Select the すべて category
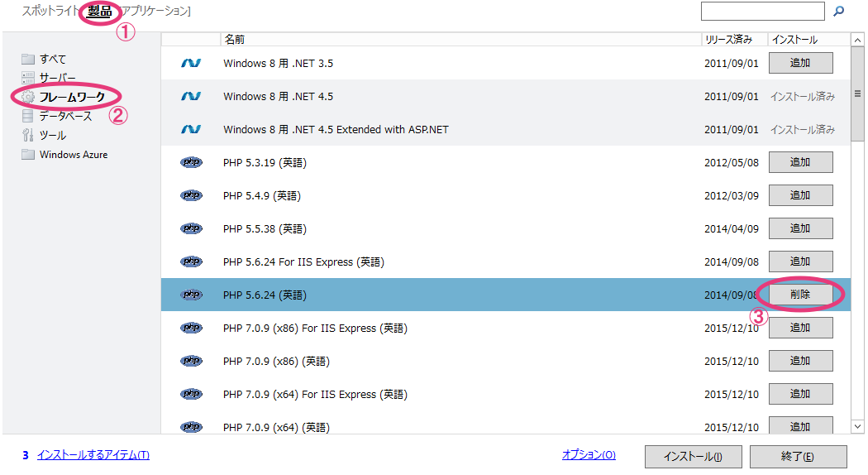The width and height of the screenshot is (868, 475). 53,59
